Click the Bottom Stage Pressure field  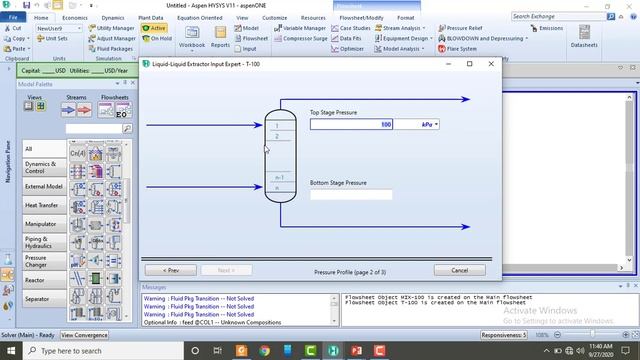click(x=351, y=195)
